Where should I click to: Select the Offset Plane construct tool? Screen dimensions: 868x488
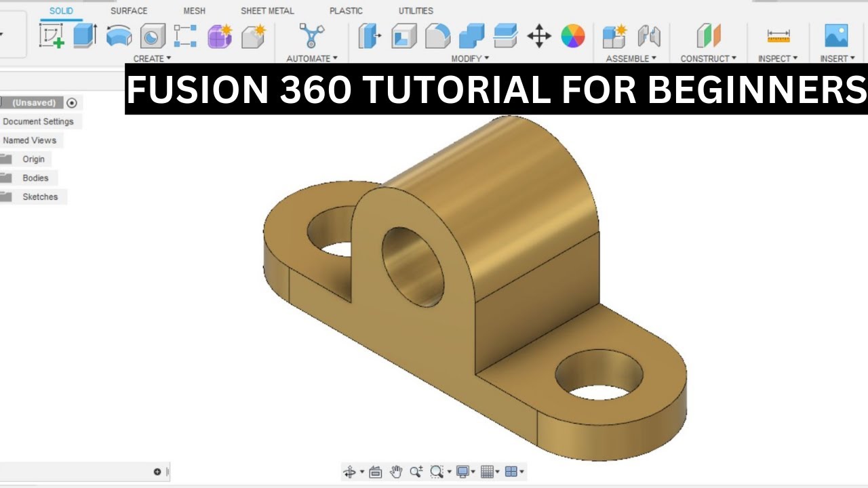pos(709,36)
